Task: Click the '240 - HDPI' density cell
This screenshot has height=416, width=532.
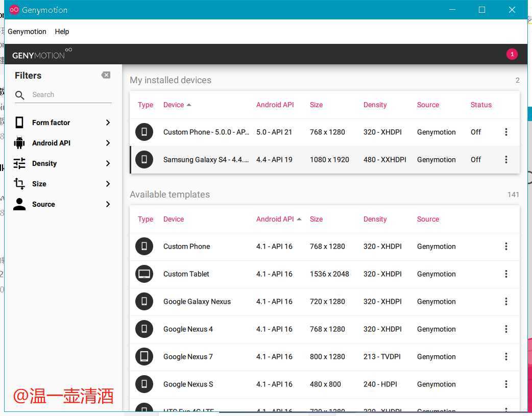Action: (380, 384)
